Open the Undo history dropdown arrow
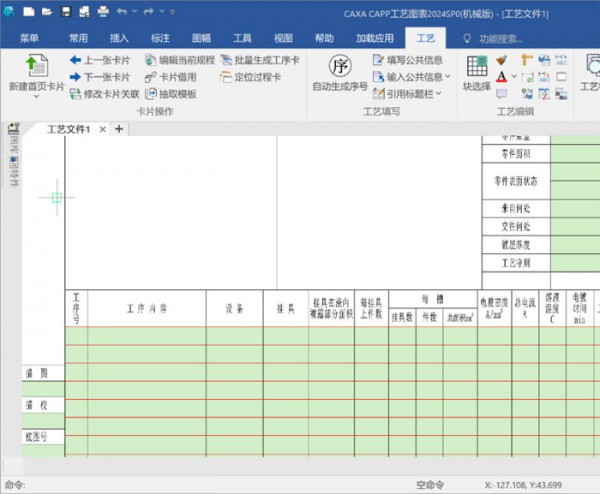 pos(134,11)
